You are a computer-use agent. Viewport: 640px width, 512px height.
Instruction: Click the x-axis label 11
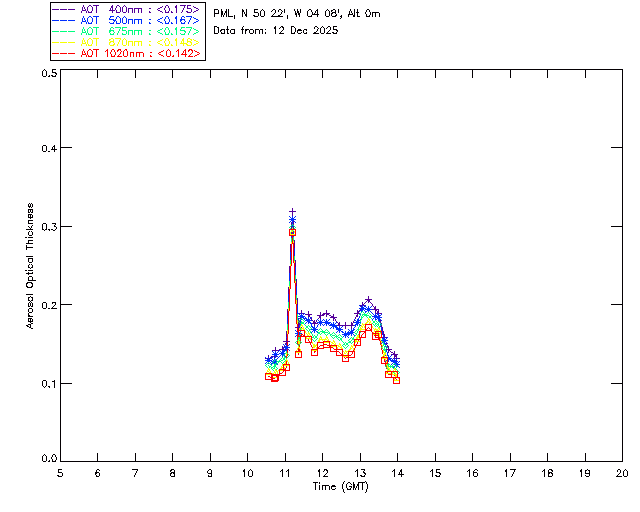tap(285, 473)
